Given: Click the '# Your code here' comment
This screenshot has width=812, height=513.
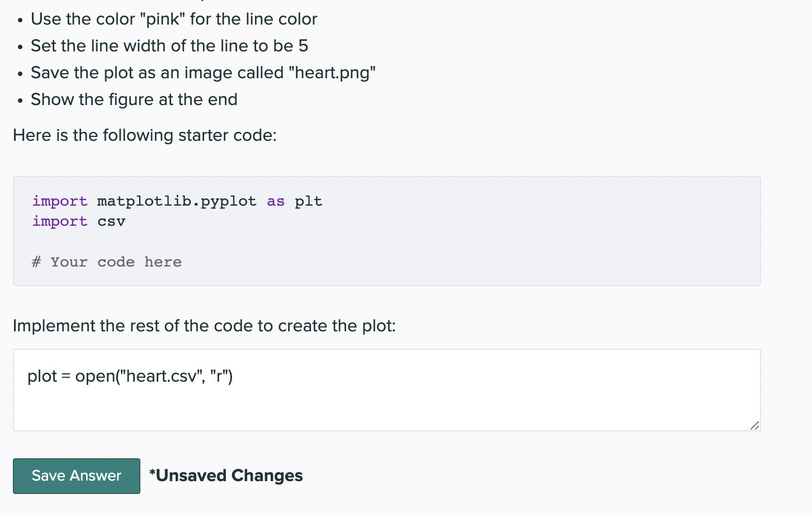Looking at the screenshot, I should click(x=107, y=262).
